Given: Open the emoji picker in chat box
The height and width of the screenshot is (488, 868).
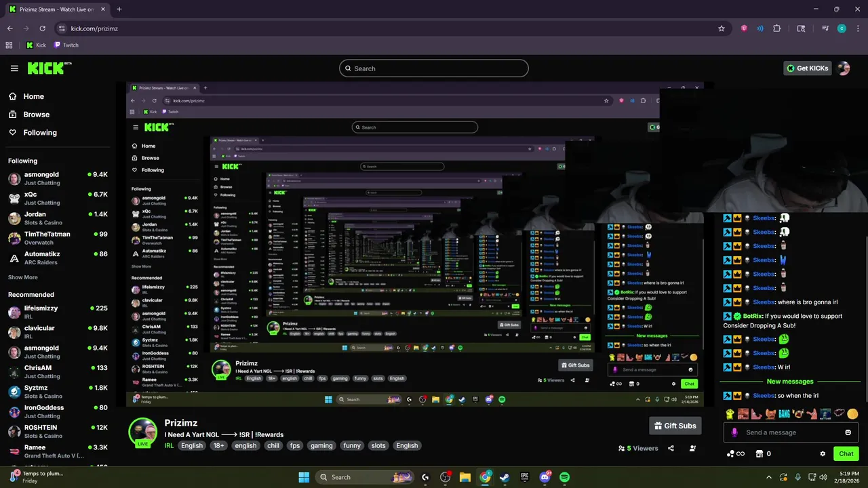Looking at the screenshot, I should coord(848,432).
